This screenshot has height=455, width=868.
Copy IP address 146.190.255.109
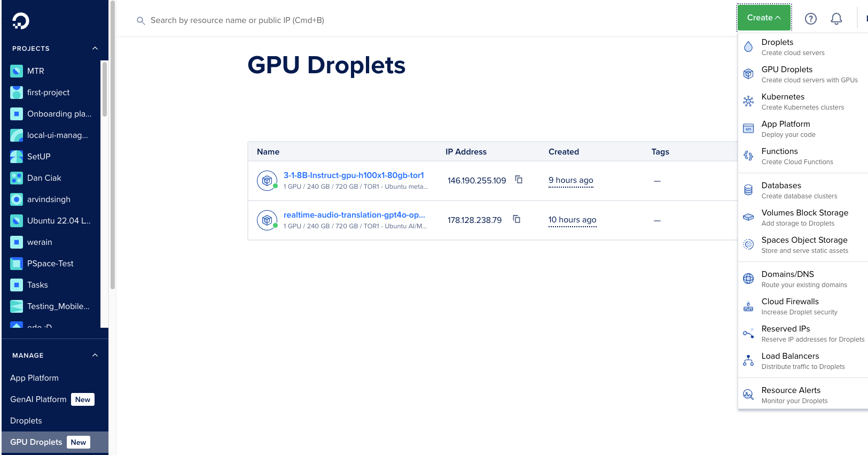point(518,180)
